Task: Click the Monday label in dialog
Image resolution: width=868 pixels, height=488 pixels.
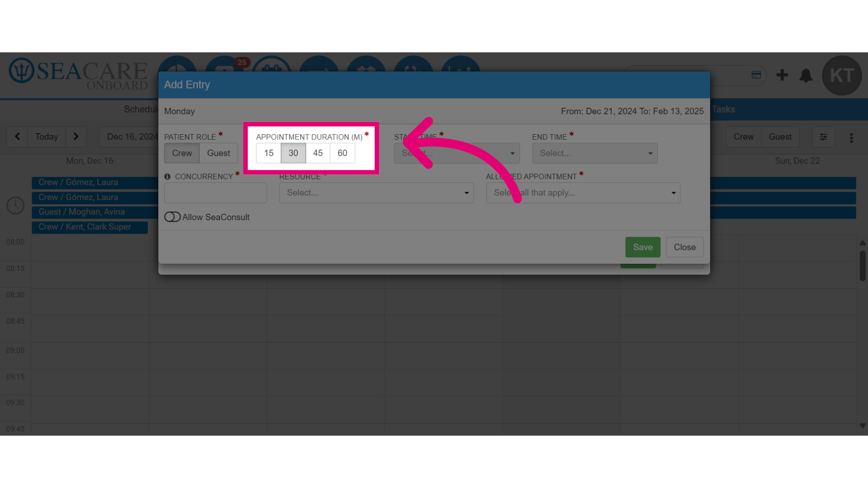Action: click(x=179, y=111)
